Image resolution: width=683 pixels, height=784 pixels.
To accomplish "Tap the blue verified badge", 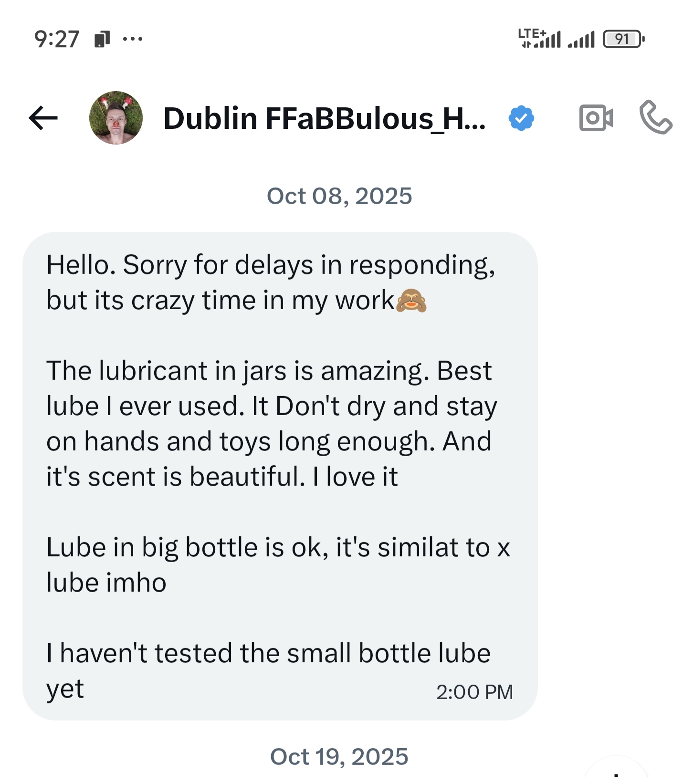I will pyautogui.click(x=521, y=118).
